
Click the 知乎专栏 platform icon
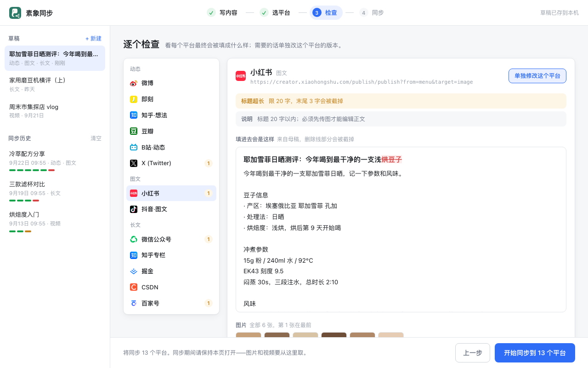(134, 255)
